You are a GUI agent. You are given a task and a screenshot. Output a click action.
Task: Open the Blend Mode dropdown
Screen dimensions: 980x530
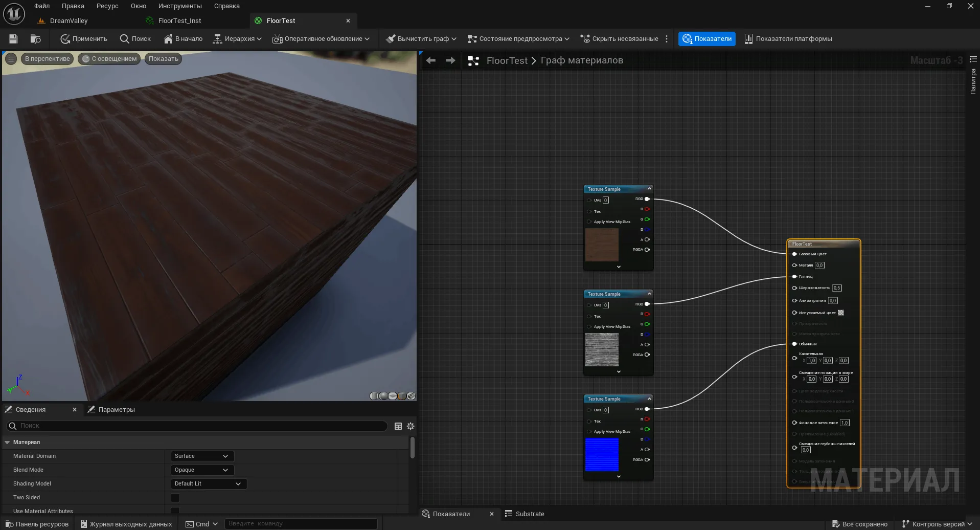click(x=201, y=470)
